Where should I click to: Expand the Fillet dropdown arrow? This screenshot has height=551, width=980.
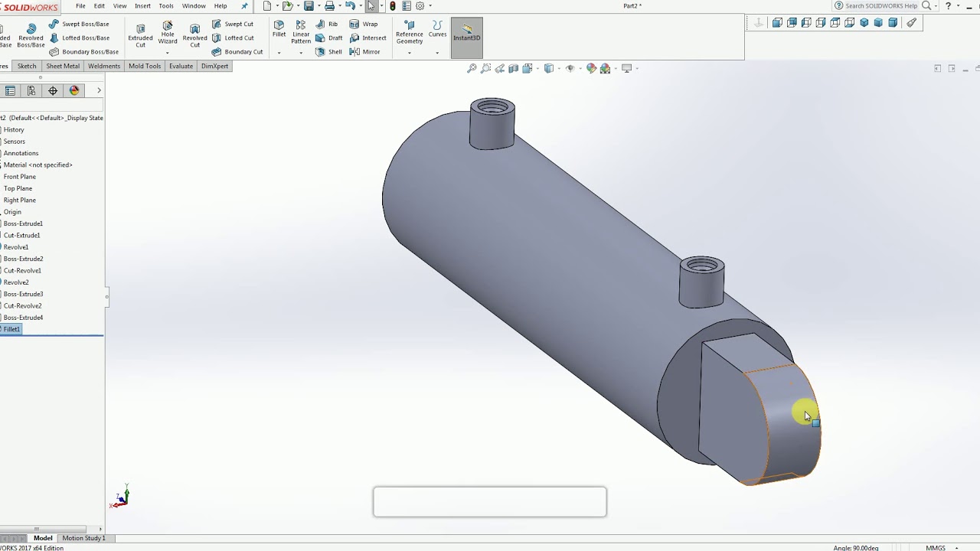279,53
